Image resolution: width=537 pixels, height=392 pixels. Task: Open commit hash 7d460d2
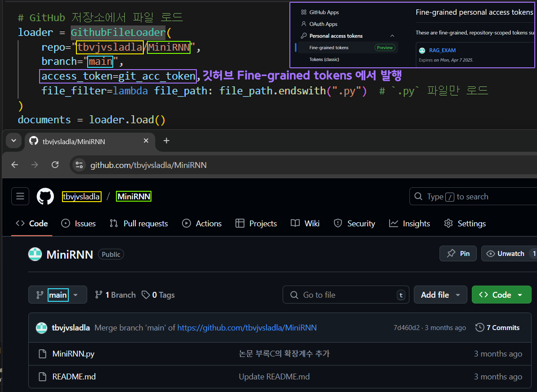point(407,328)
